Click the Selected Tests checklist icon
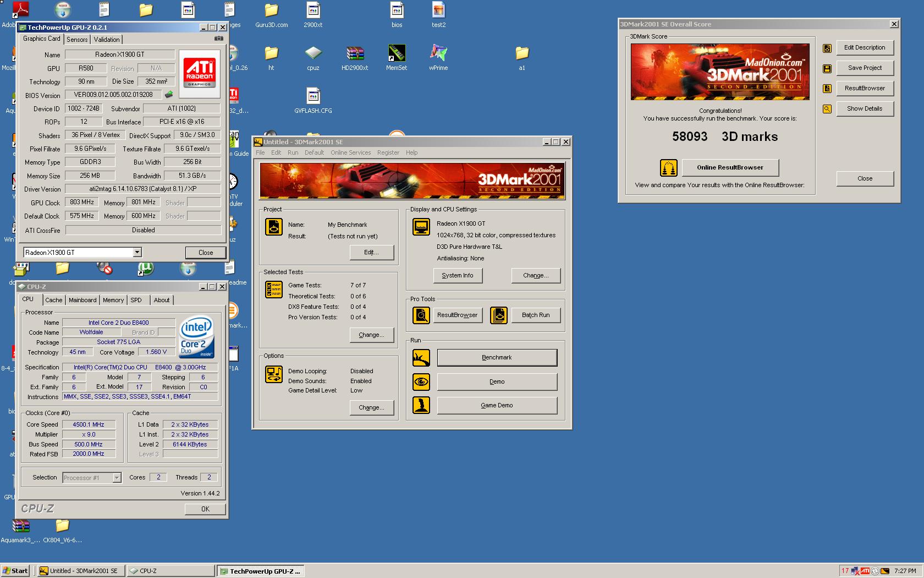 (273, 289)
